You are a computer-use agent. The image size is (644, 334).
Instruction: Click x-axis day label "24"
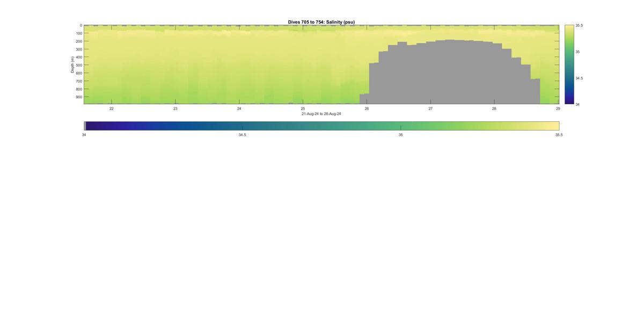coord(239,108)
